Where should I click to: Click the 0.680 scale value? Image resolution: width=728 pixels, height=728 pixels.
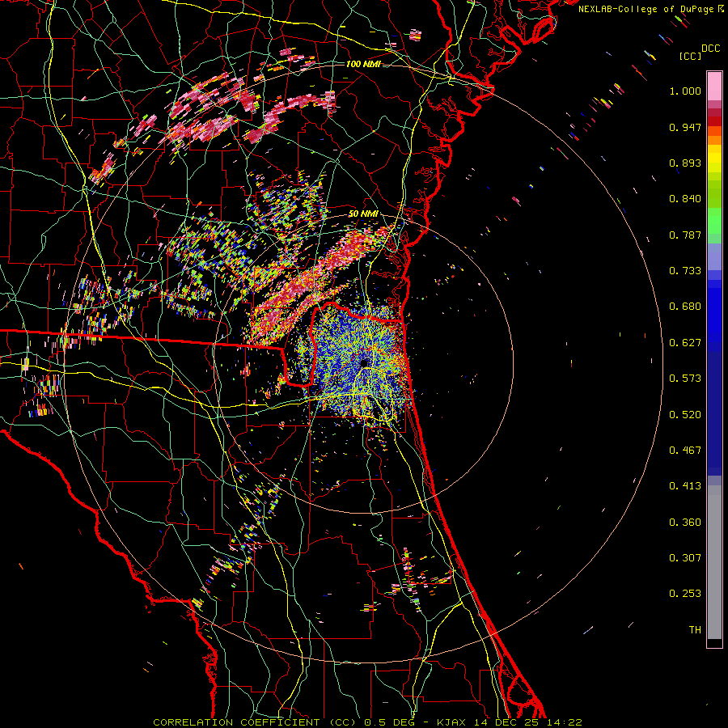click(x=685, y=307)
